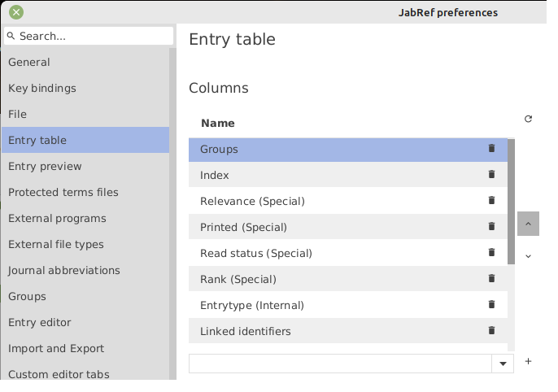Image resolution: width=558 pixels, height=392 pixels.
Task: Delete the Printed (Special) column
Action: point(491,227)
